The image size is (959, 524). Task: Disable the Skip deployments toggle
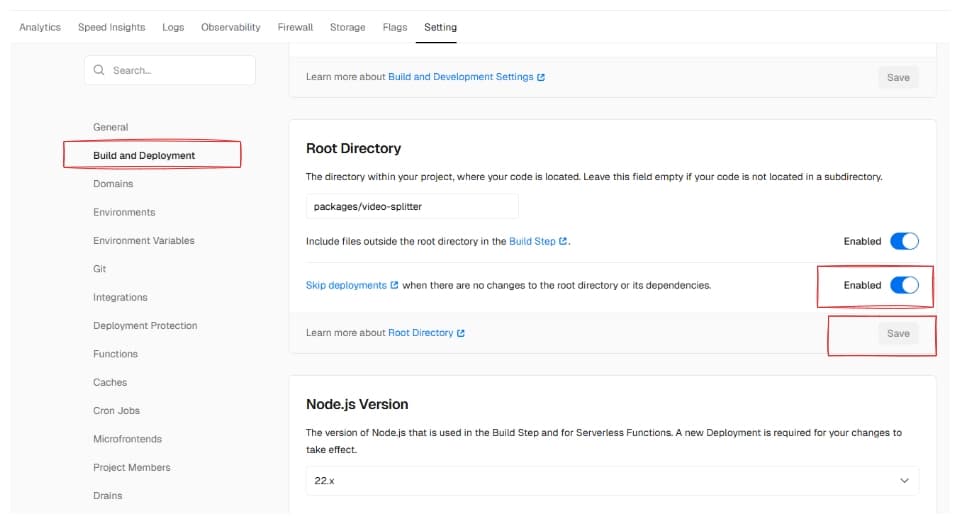903,285
